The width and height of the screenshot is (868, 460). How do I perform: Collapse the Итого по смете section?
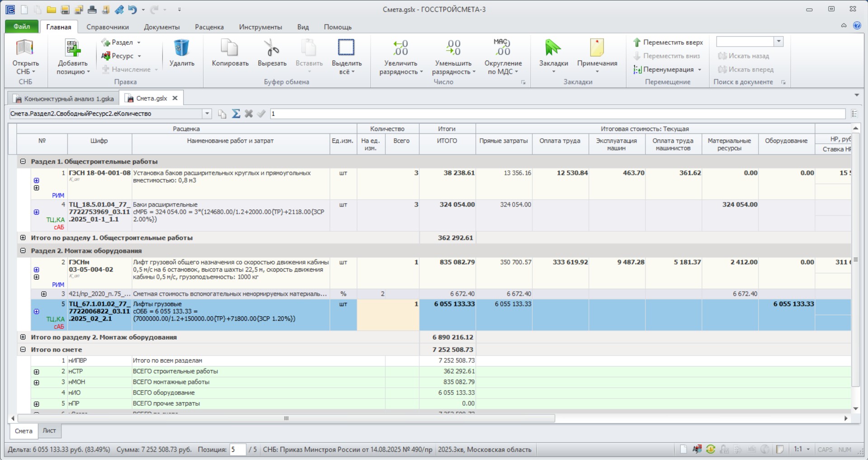(x=23, y=349)
